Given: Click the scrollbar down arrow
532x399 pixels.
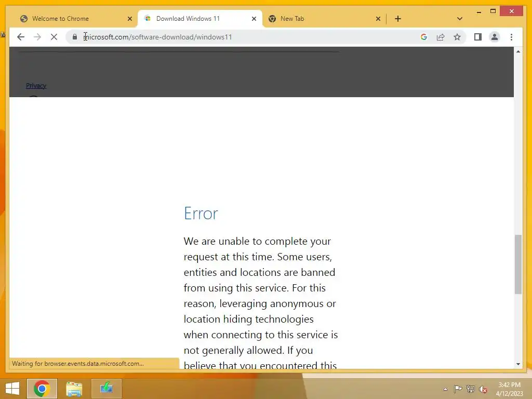Looking at the screenshot, I should coord(518,364).
